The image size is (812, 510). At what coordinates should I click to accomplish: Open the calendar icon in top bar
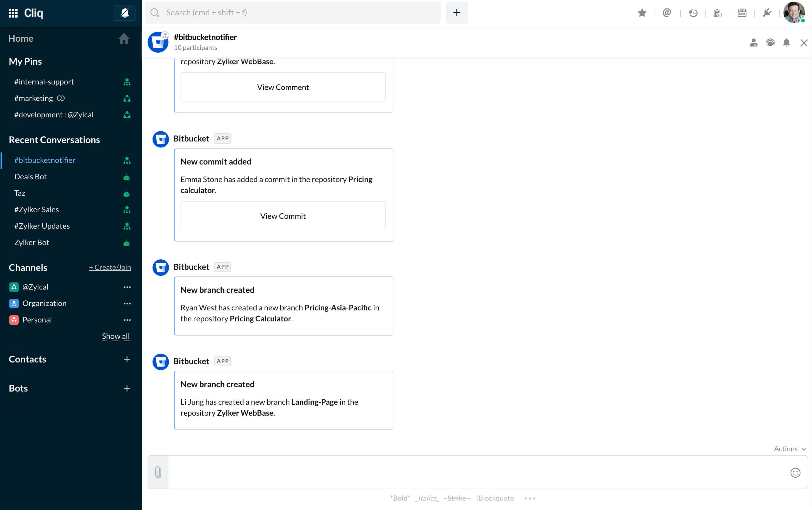[742, 13]
